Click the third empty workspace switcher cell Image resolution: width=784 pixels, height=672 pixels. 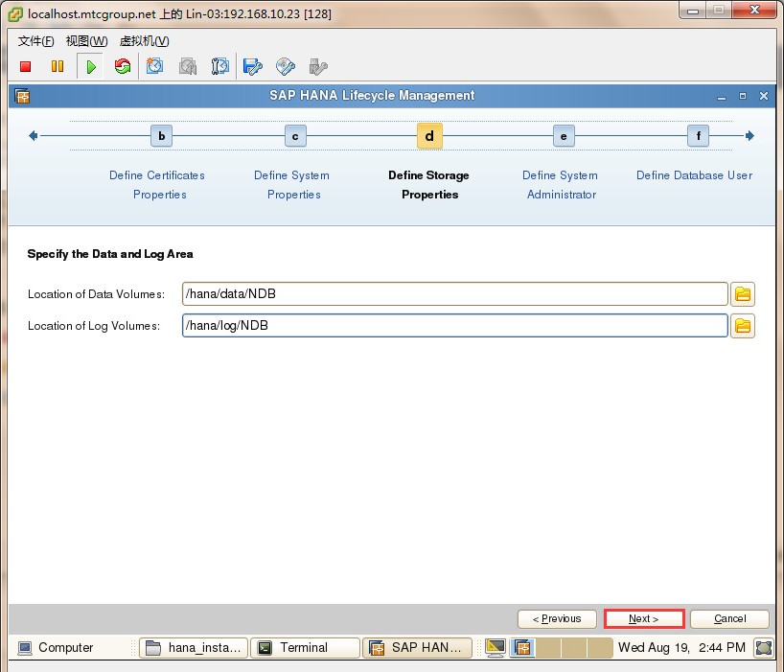tap(599, 647)
